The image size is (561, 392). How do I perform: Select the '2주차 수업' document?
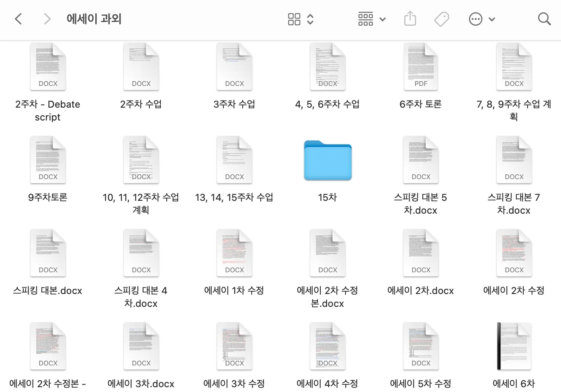click(141, 66)
